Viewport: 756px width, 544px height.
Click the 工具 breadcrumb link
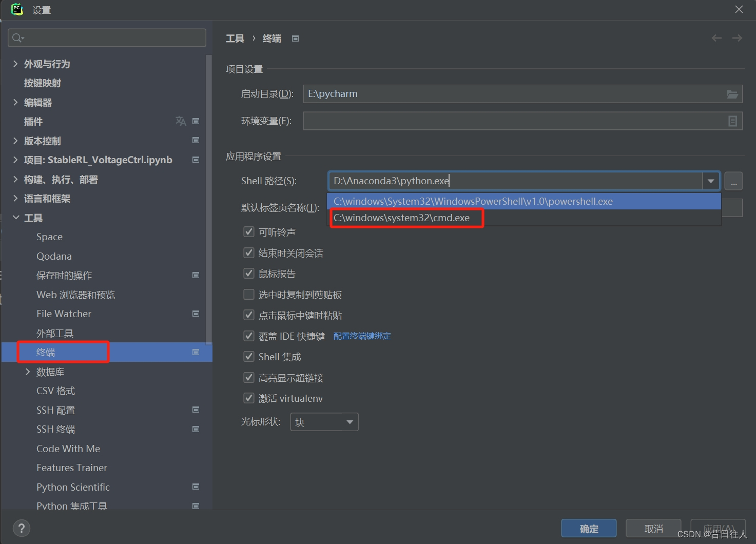click(235, 38)
